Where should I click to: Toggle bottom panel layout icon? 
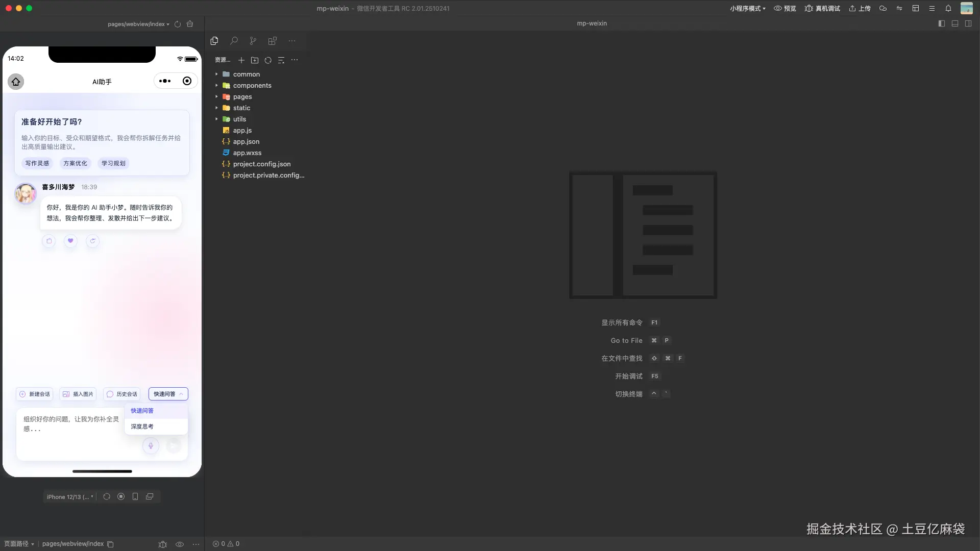[x=955, y=23]
